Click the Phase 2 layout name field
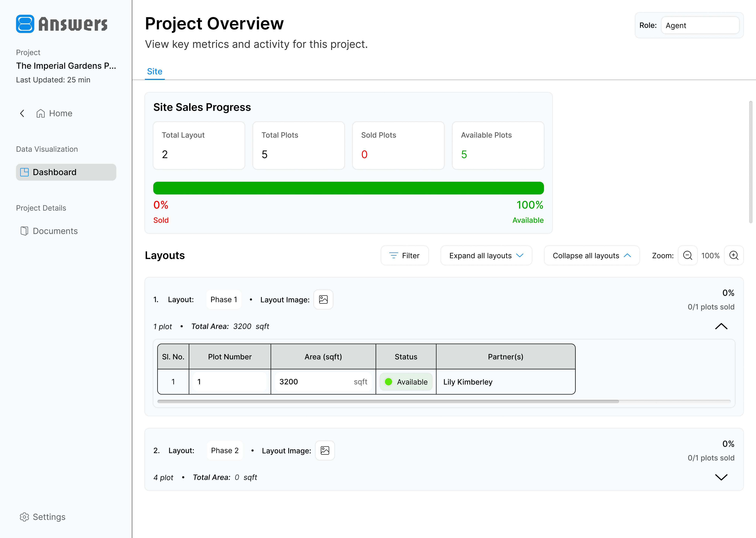The height and width of the screenshot is (538, 756). coord(225,450)
